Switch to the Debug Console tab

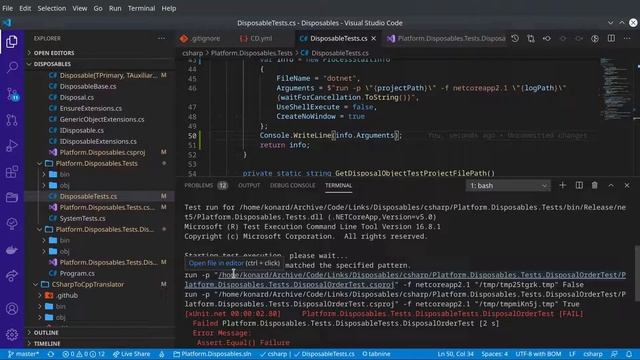pyautogui.click(x=292, y=185)
